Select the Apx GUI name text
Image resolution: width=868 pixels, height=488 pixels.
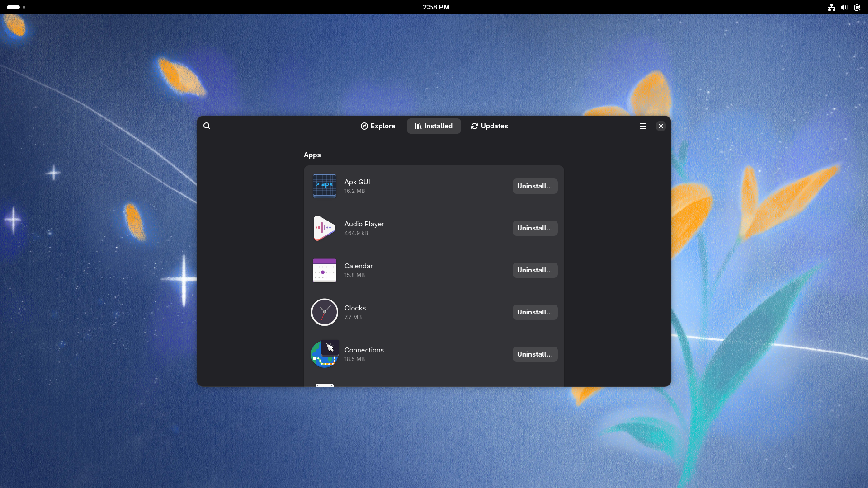[357, 182]
